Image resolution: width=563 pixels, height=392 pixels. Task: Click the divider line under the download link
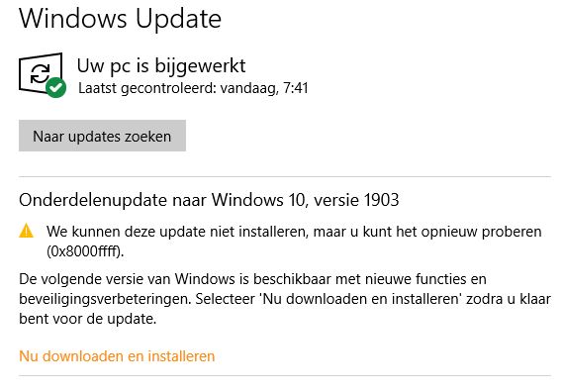285,376
